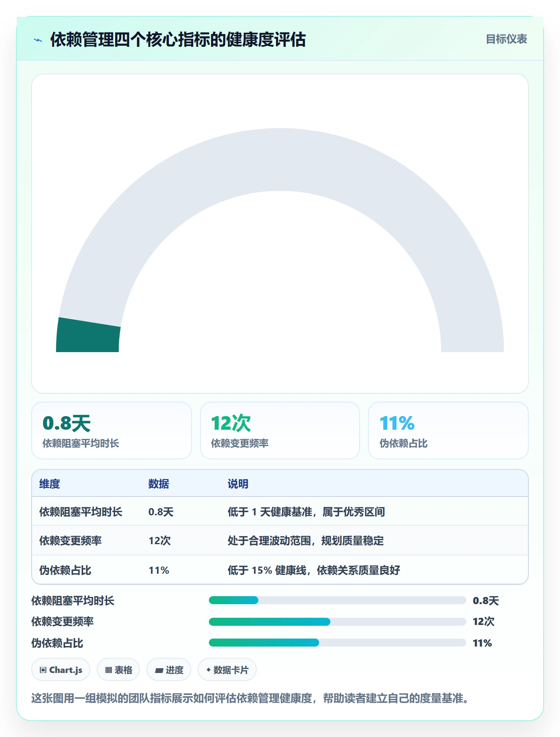Click 0.8天 value right of progress bar
The height and width of the screenshot is (737, 560).
click(x=486, y=601)
